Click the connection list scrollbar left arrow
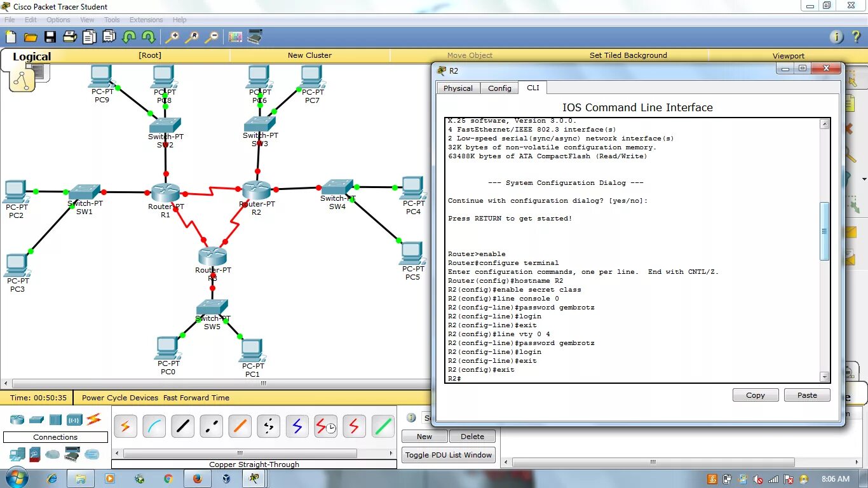 point(118,454)
